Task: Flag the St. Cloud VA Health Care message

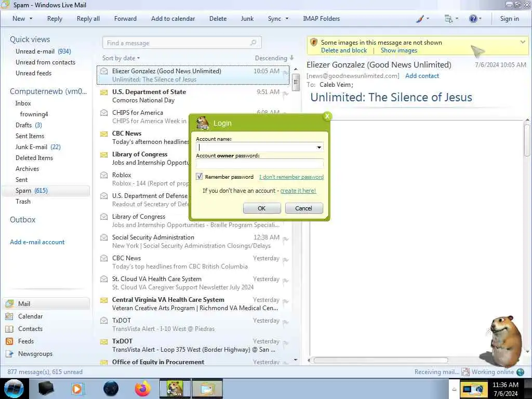Action: [x=286, y=281]
